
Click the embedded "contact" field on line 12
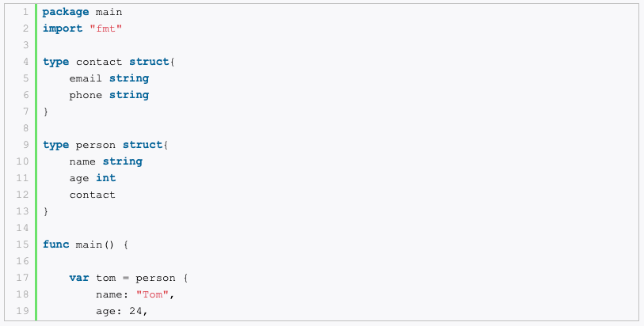pos(92,195)
